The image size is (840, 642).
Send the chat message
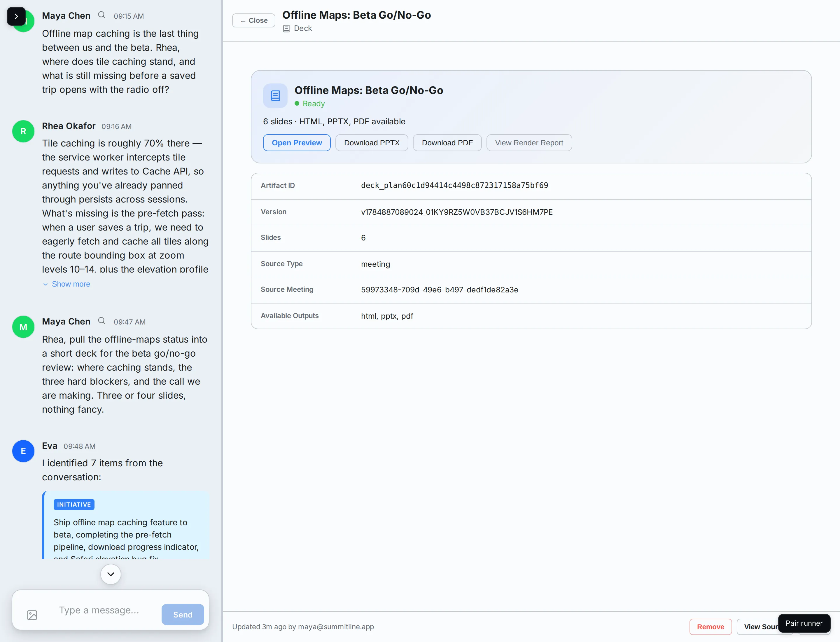[183, 615]
